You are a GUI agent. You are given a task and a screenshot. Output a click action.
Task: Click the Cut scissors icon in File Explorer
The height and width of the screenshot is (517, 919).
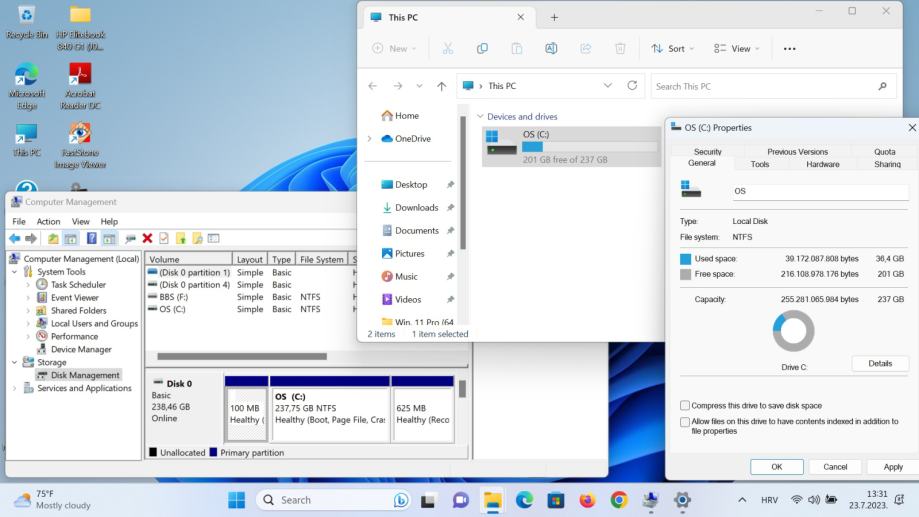[448, 48]
